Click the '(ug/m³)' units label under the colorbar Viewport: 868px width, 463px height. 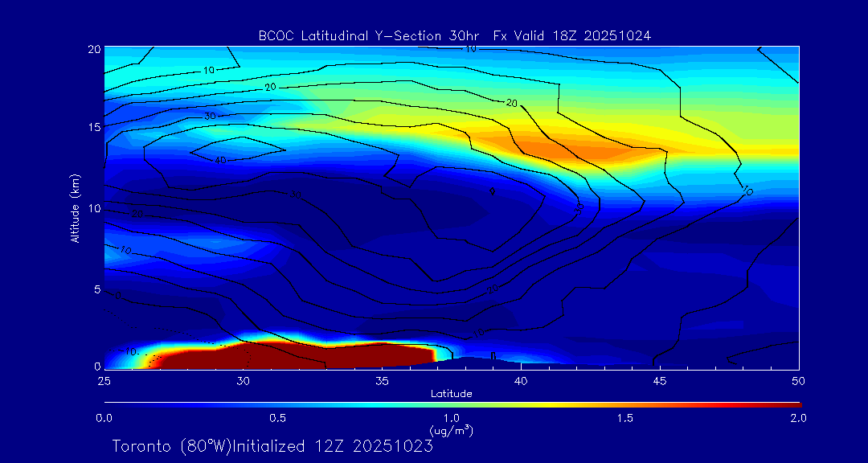[x=451, y=430]
